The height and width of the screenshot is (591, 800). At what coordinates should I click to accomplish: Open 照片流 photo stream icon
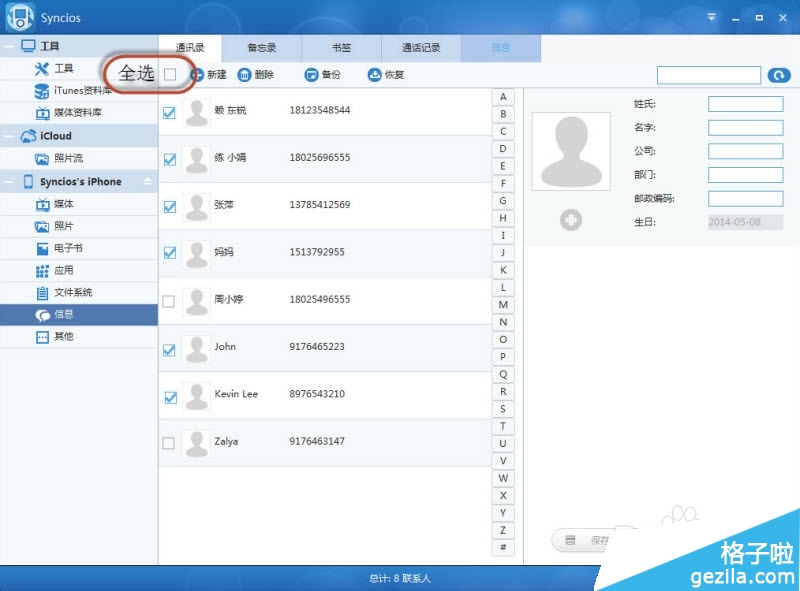[x=41, y=159]
